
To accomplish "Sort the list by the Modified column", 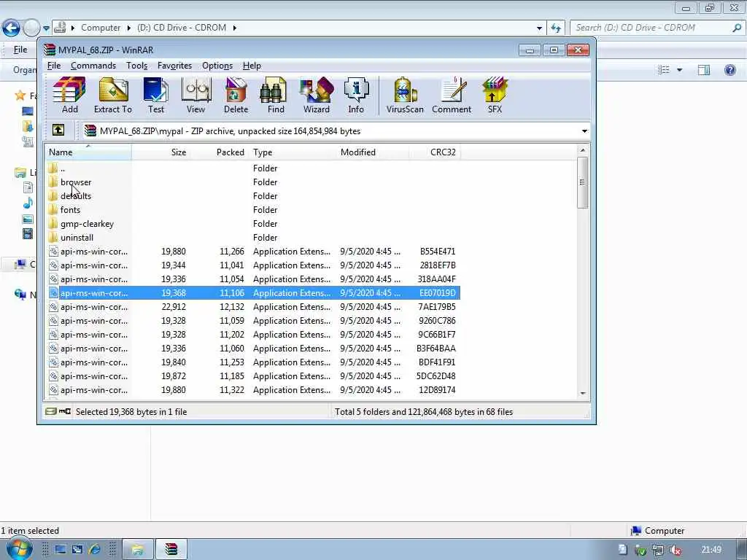I will [x=373, y=152].
